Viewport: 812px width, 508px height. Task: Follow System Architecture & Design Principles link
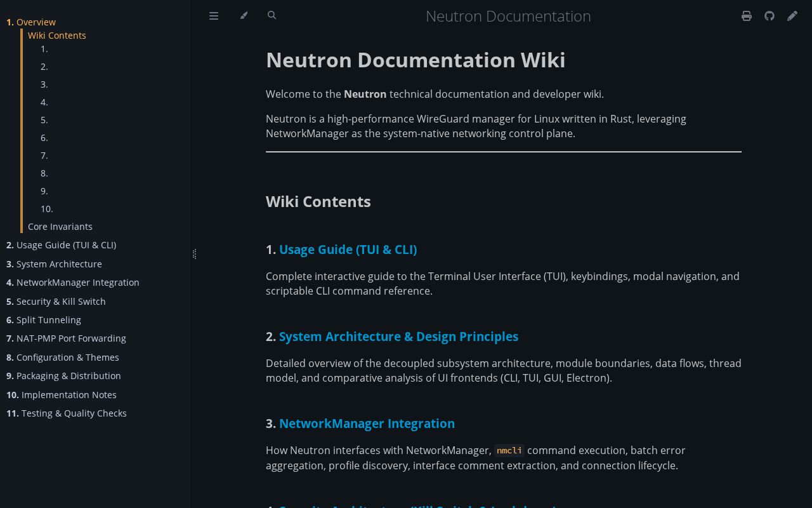tap(398, 337)
